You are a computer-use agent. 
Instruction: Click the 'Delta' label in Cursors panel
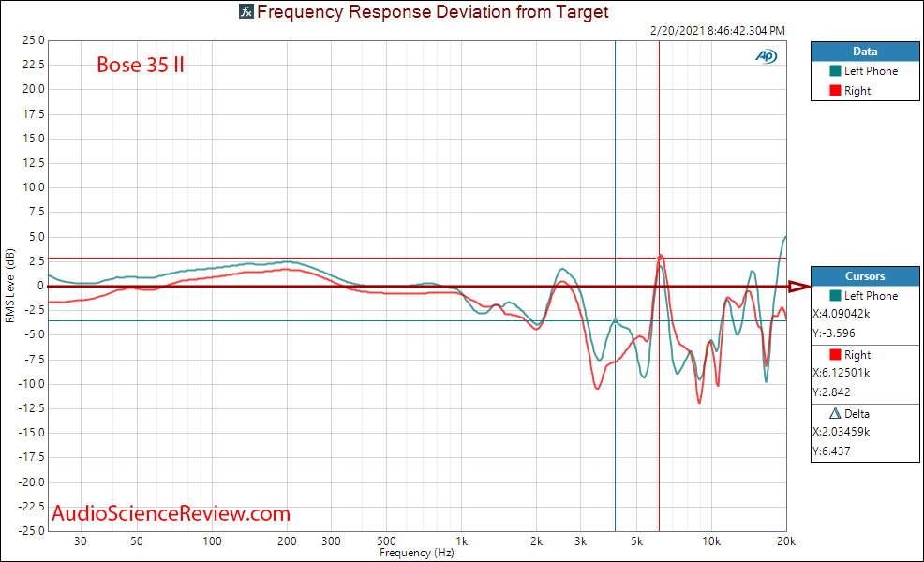(857, 414)
